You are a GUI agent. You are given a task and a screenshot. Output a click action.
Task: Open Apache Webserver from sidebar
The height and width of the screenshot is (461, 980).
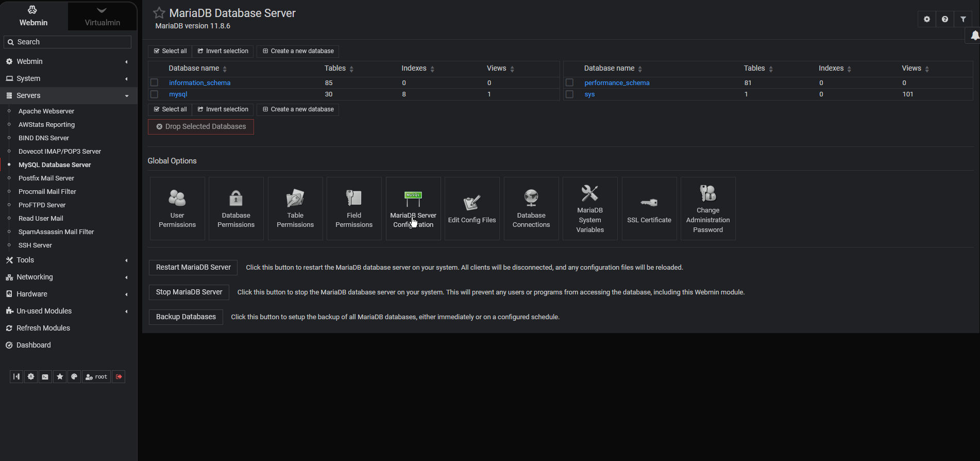[46, 111]
